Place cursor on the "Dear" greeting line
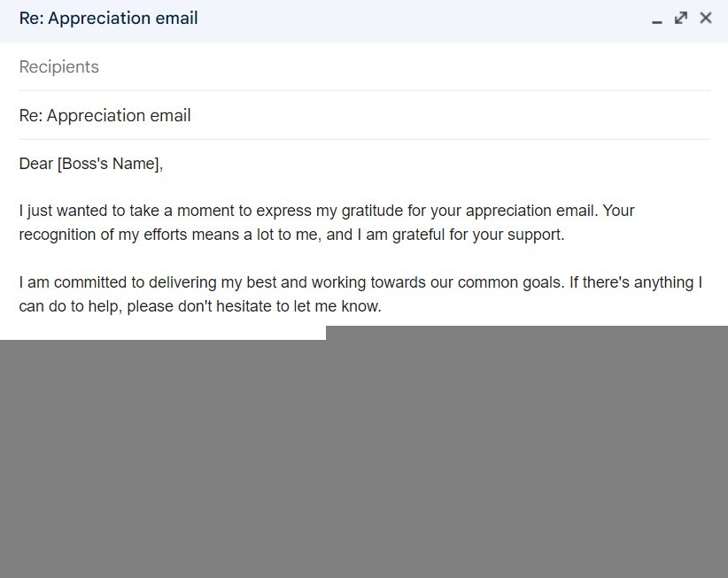The width and height of the screenshot is (728, 578). (x=36, y=164)
